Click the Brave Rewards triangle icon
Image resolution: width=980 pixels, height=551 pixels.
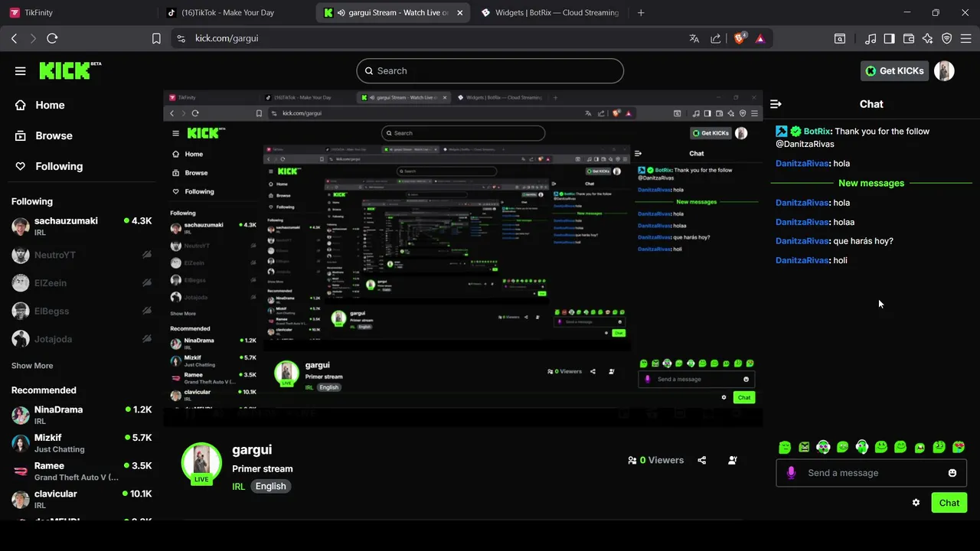tap(760, 38)
